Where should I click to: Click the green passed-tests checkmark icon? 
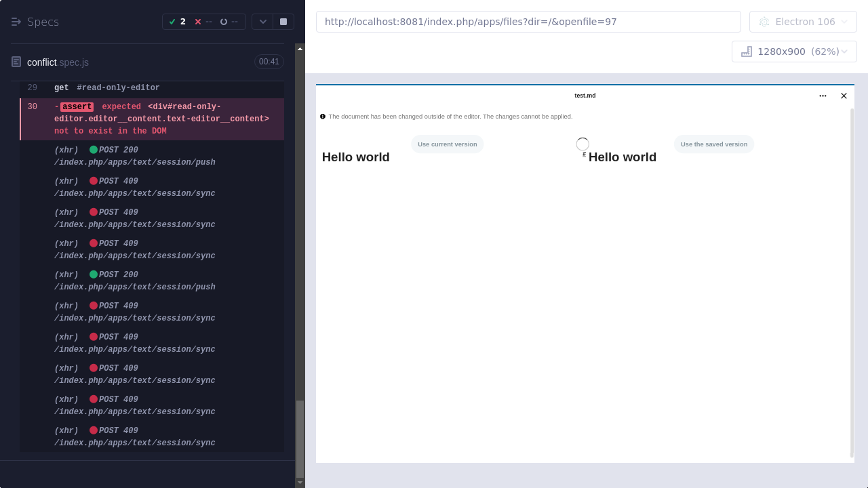(172, 21)
